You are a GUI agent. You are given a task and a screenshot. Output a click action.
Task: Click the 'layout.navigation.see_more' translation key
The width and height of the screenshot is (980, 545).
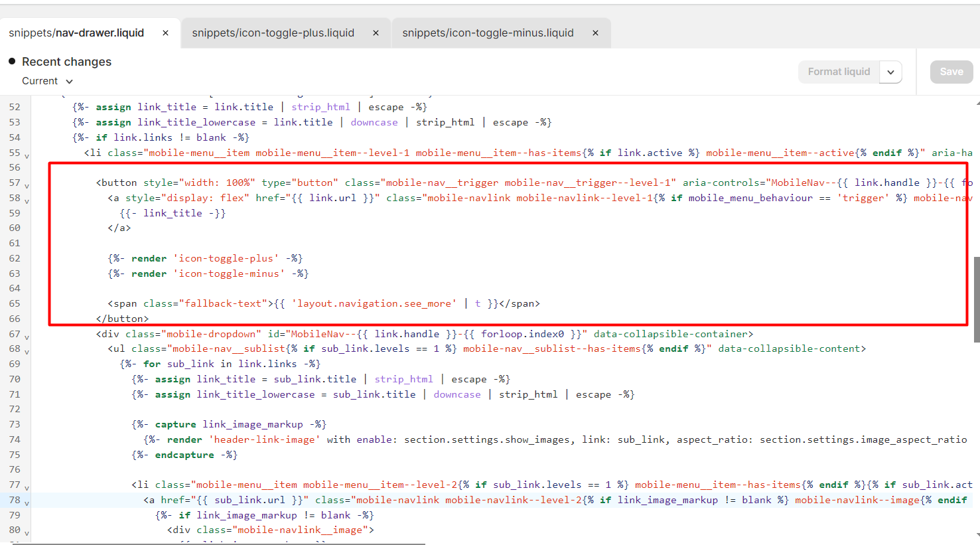point(374,303)
